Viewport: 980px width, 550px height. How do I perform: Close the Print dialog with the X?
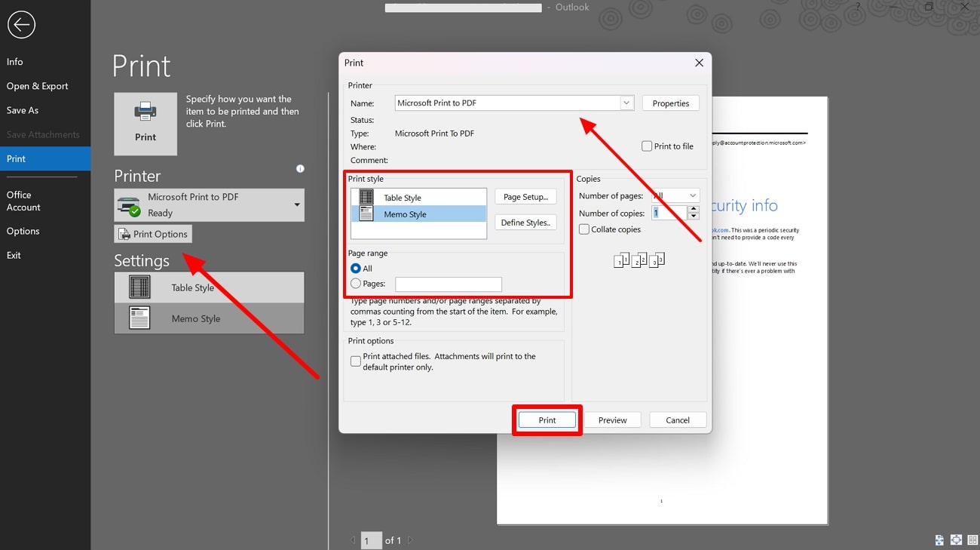[699, 63]
